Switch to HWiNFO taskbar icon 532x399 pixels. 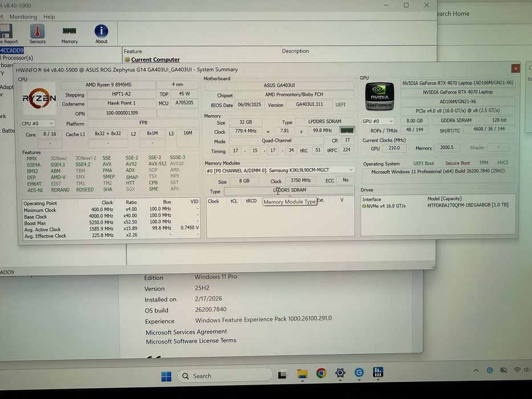tap(377, 372)
